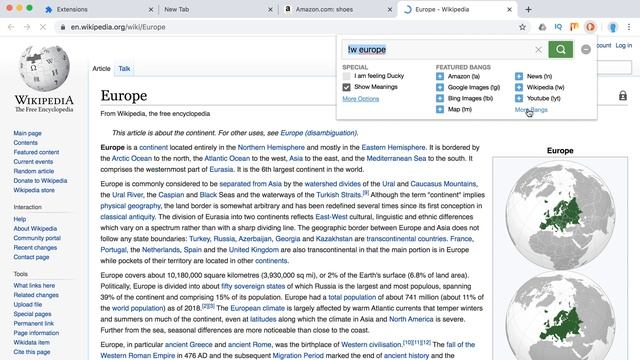
Task: Add the News (!n) bang plus icon
Action: point(519,76)
